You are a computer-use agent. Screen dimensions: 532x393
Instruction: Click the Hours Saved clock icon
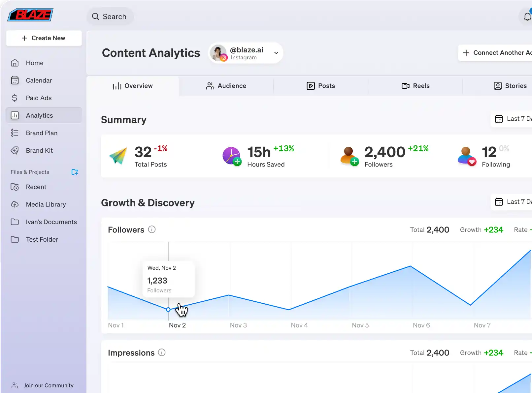[232, 156]
